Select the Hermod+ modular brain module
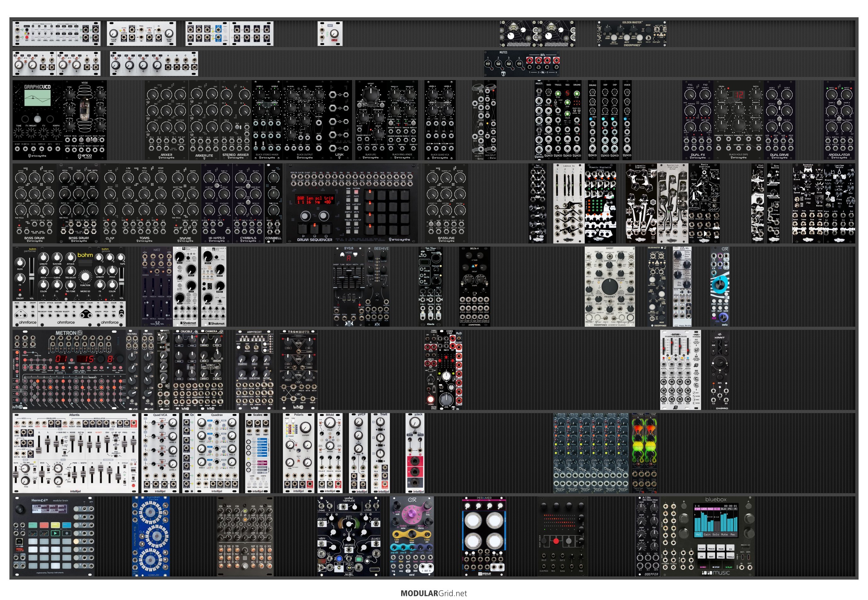868x600 pixels. coord(53,537)
